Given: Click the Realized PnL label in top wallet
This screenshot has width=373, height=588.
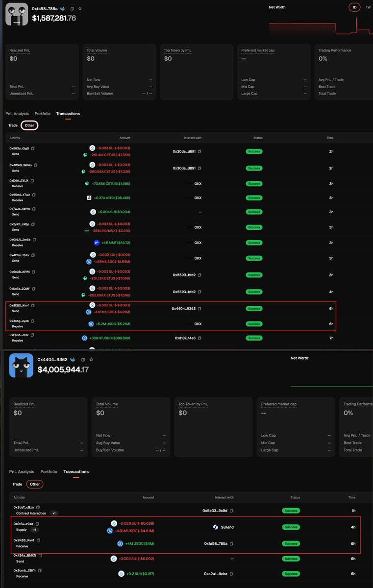Looking at the screenshot, I should click(20, 50).
